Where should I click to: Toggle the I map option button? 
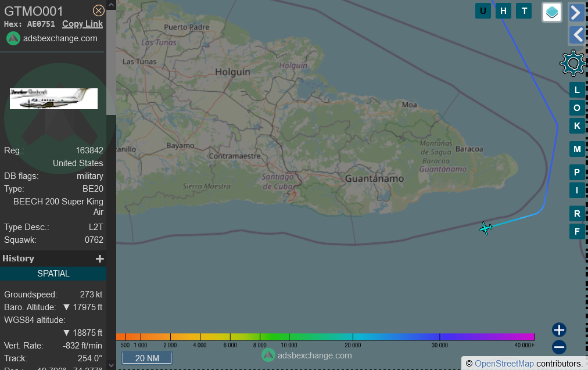(577, 190)
